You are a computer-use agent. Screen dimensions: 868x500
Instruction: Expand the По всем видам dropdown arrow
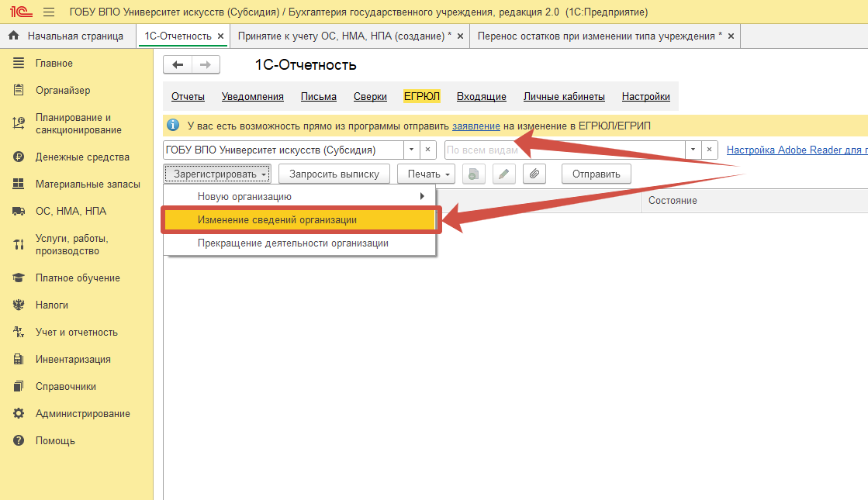point(693,150)
